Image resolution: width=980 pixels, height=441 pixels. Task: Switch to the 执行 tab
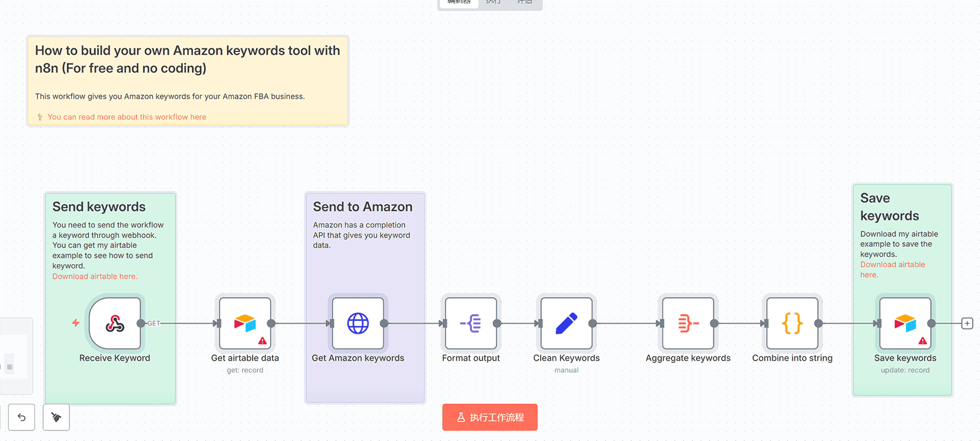[494, 2]
